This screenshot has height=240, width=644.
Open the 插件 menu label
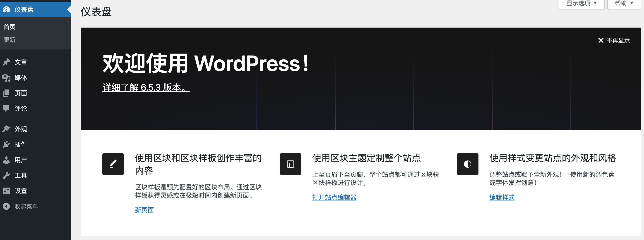click(21, 144)
